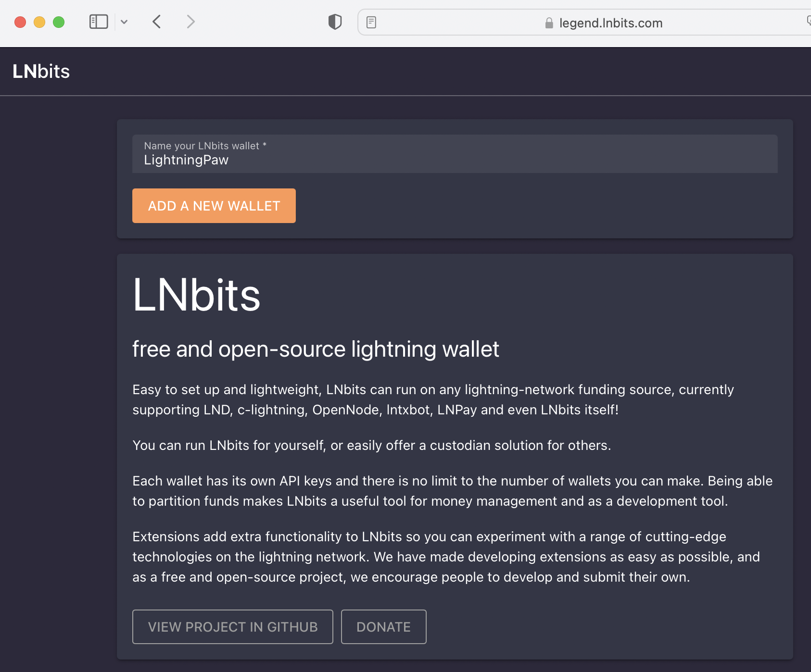
Task: Minimize the window with yellow button
Action: (39, 22)
